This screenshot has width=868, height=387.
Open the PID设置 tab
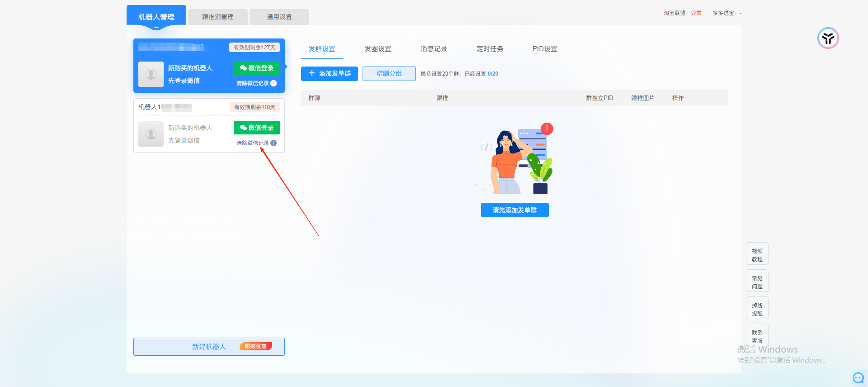pyautogui.click(x=544, y=49)
